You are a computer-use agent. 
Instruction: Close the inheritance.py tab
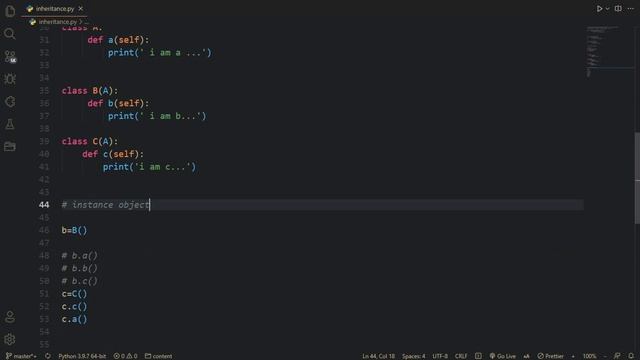[x=80, y=9]
